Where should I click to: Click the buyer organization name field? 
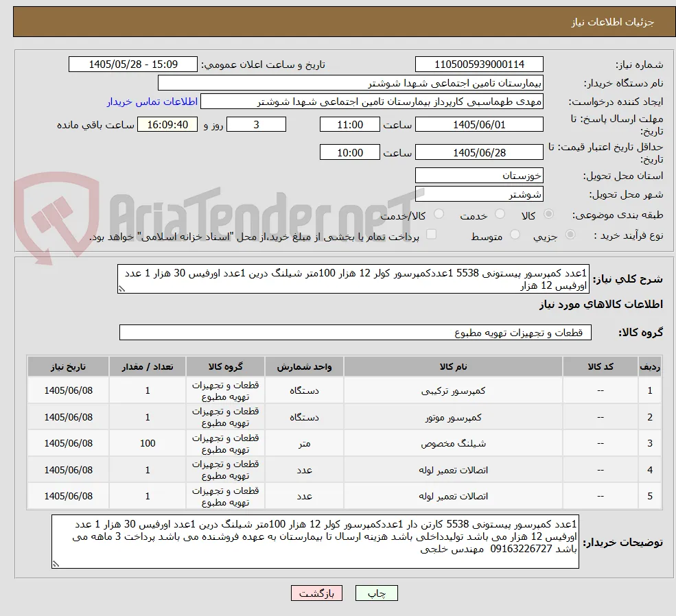(x=351, y=83)
